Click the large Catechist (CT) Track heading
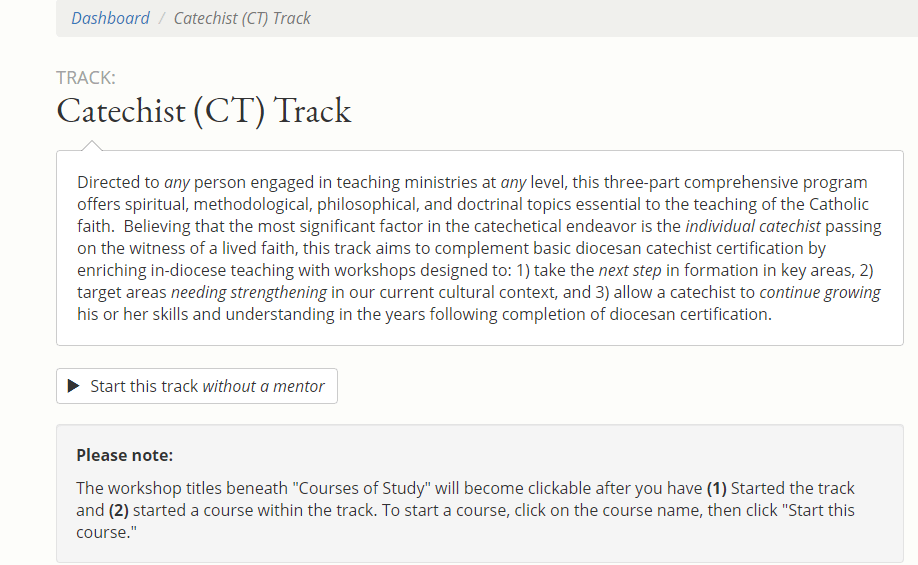 pos(204,110)
